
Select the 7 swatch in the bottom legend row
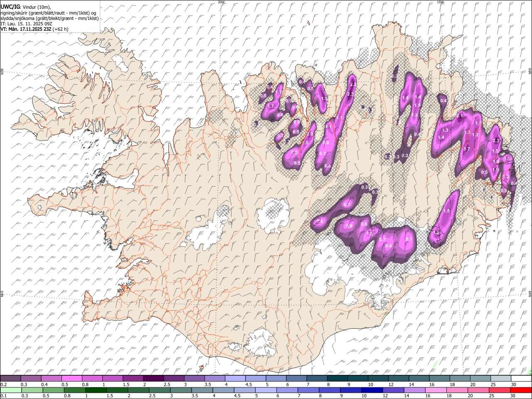308,390
